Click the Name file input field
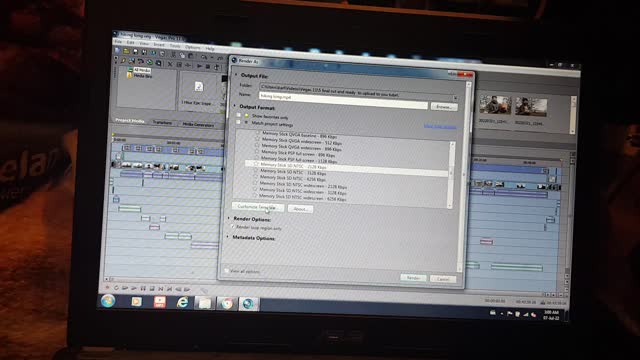The width and height of the screenshot is (640, 360). click(343, 100)
